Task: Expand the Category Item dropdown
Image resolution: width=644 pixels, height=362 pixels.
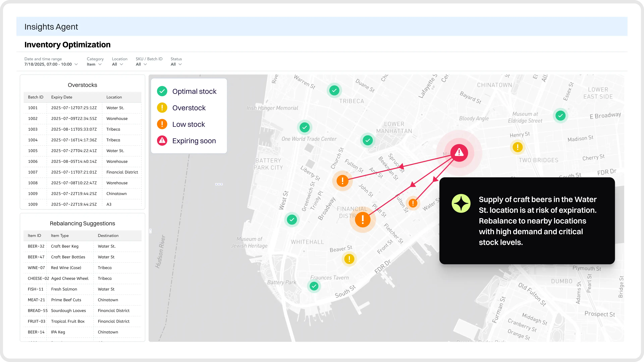Action: [x=94, y=64]
